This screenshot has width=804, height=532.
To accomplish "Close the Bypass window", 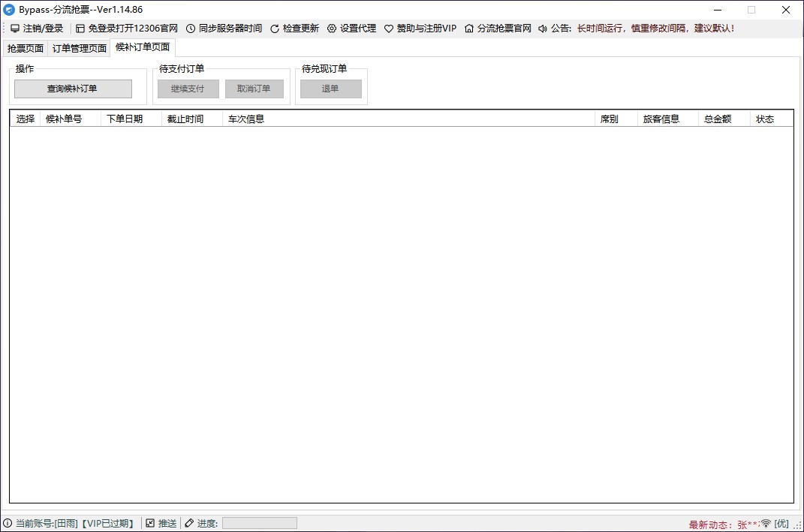I will [785, 10].
